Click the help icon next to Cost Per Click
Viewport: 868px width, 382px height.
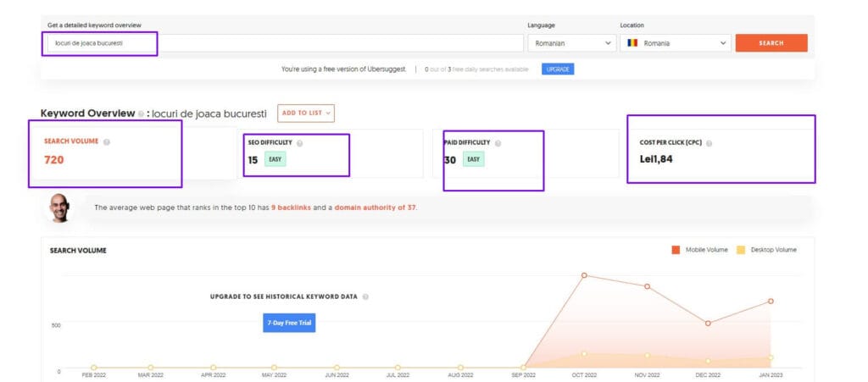click(709, 143)
